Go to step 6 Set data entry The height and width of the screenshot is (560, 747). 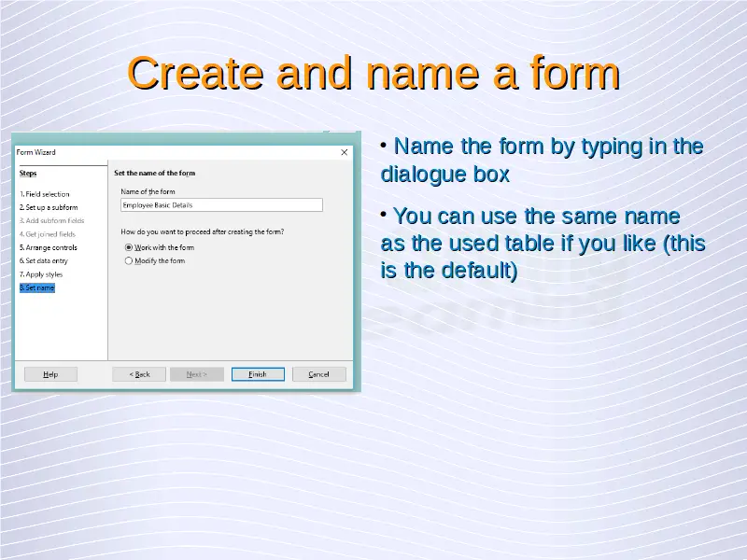tap(44, 261)
